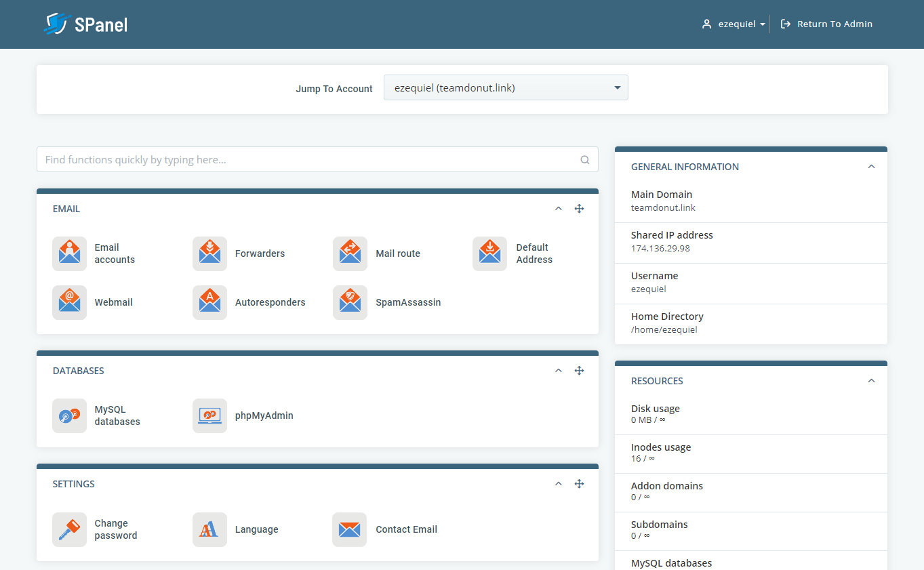Viewport: 924px width, 570px height.
Task: Click the EMAIL section heading
Action: [66, 209]
